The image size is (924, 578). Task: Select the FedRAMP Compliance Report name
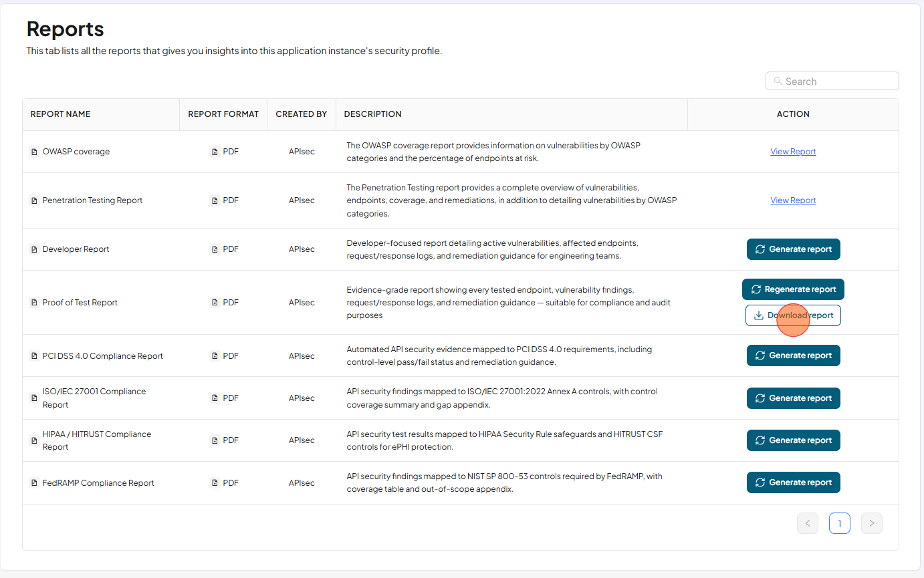pos(98,483)
